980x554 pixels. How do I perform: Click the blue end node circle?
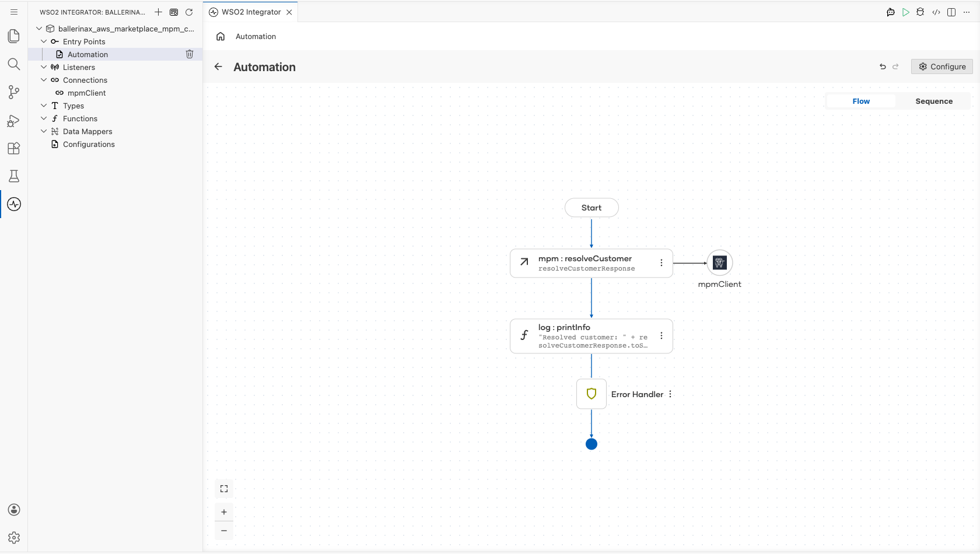point(591,444)
